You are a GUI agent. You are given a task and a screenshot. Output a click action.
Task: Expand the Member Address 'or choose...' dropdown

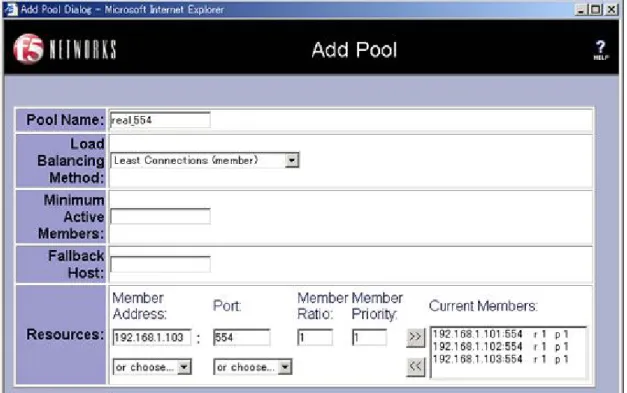point(152,367)
